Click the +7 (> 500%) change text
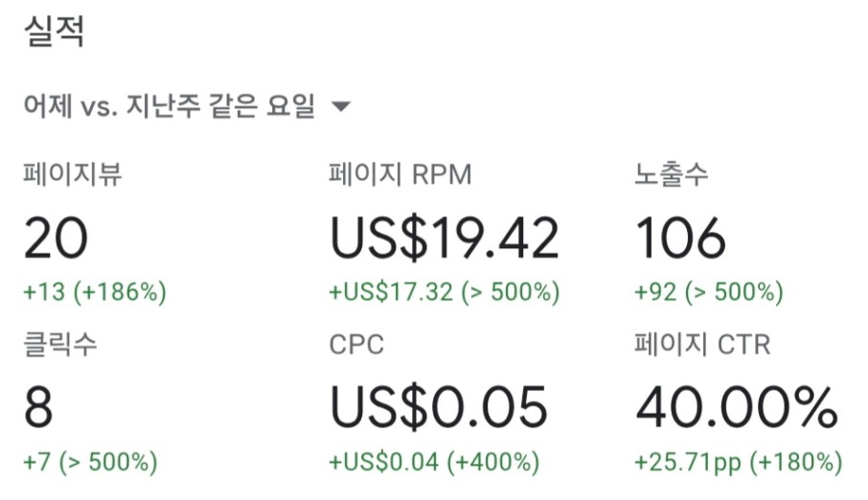This screenshot has width=868, height=500. (x=90, y=462)
